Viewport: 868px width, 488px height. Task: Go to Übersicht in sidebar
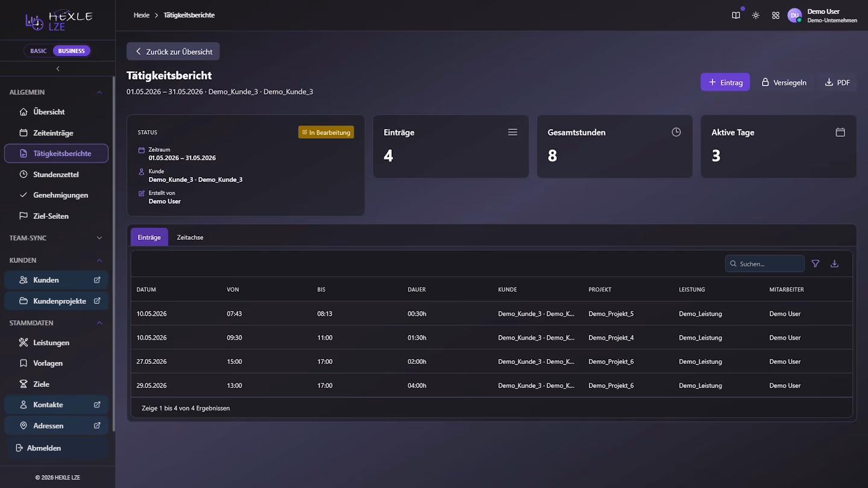[56, 112]
